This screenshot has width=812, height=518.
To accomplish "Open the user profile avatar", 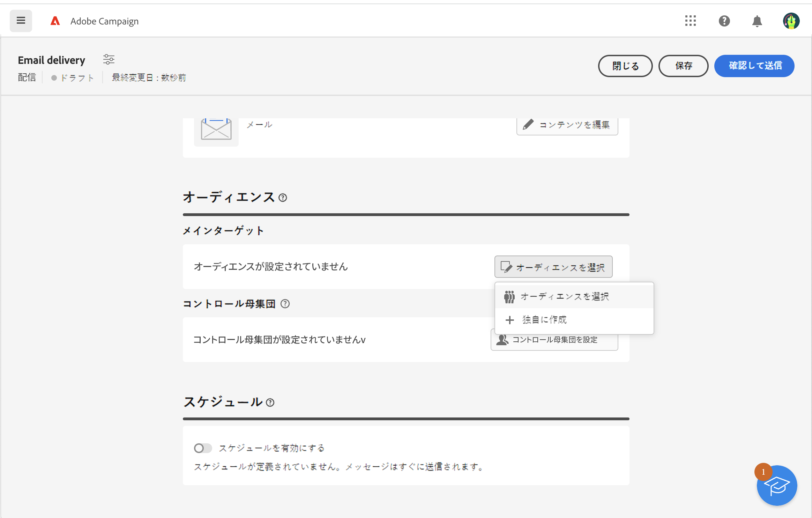I will [791, 21].
